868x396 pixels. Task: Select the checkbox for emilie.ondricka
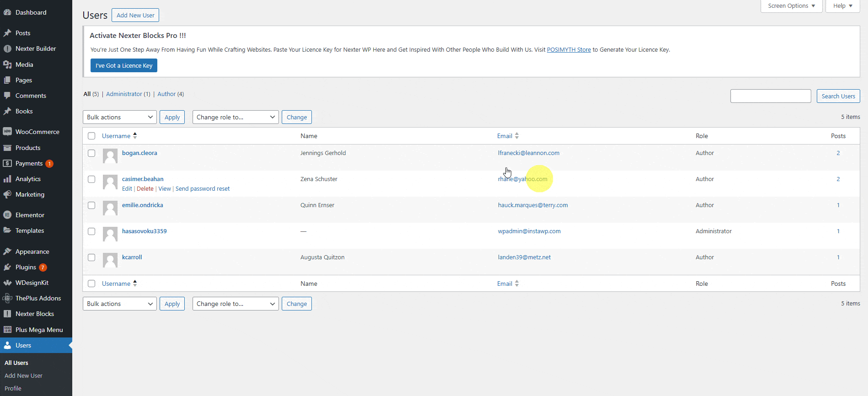pyautogui.click(x=91, y=205)
